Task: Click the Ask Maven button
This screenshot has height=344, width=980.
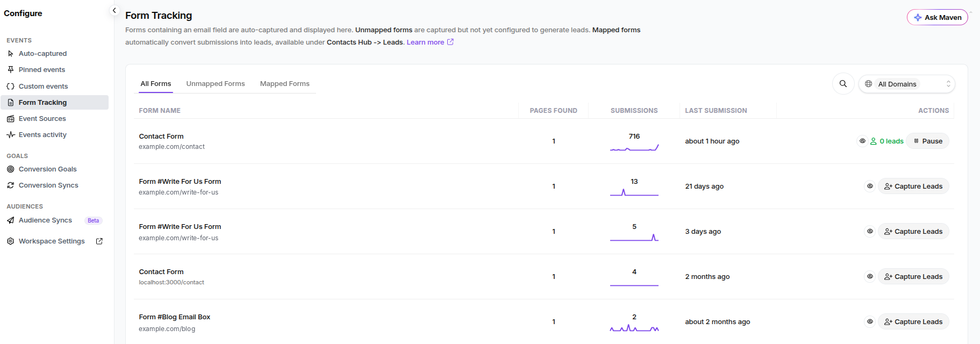Action: tap(937, 17)
